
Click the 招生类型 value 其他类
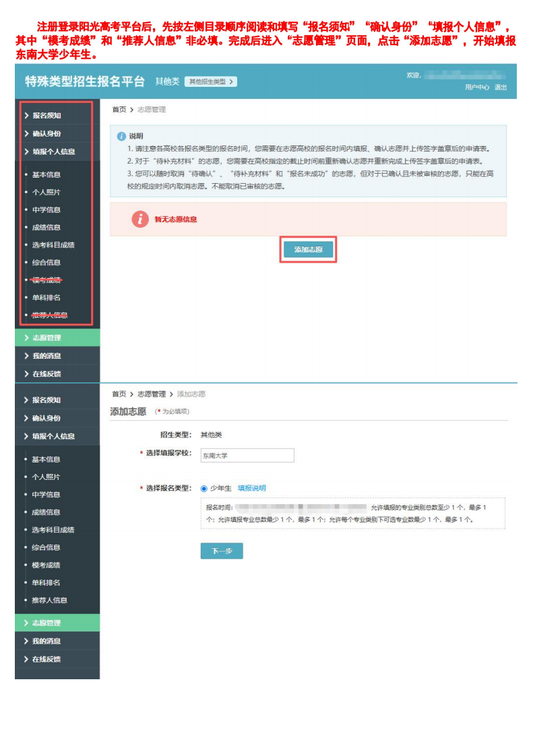[x=212, y=435]
